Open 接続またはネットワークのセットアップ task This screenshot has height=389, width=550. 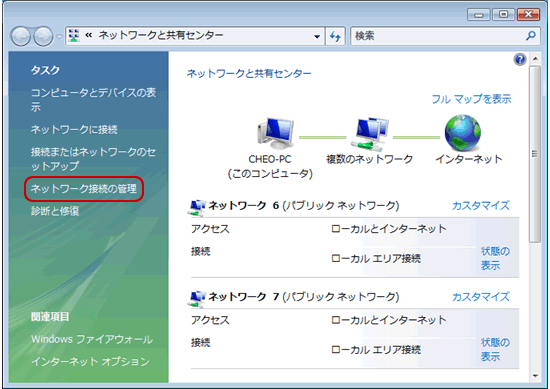tap(93, 159)
